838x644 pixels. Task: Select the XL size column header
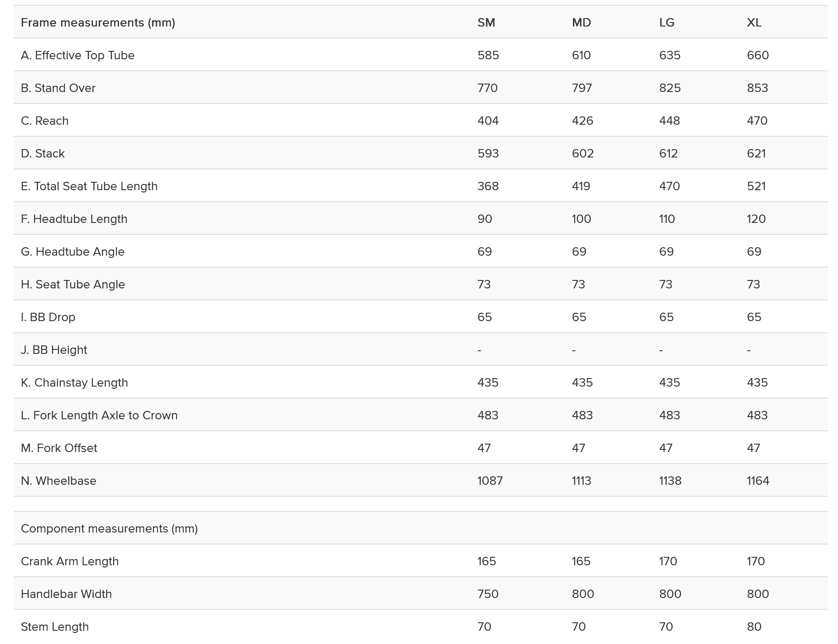(x=754, y=23)
